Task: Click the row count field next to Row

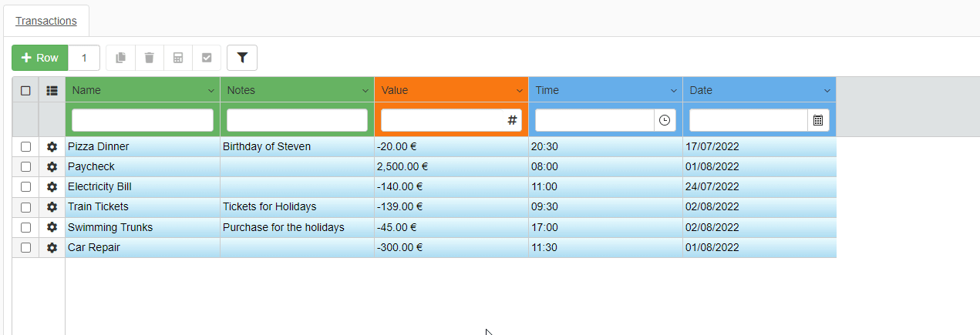Action: coord(84,58)
